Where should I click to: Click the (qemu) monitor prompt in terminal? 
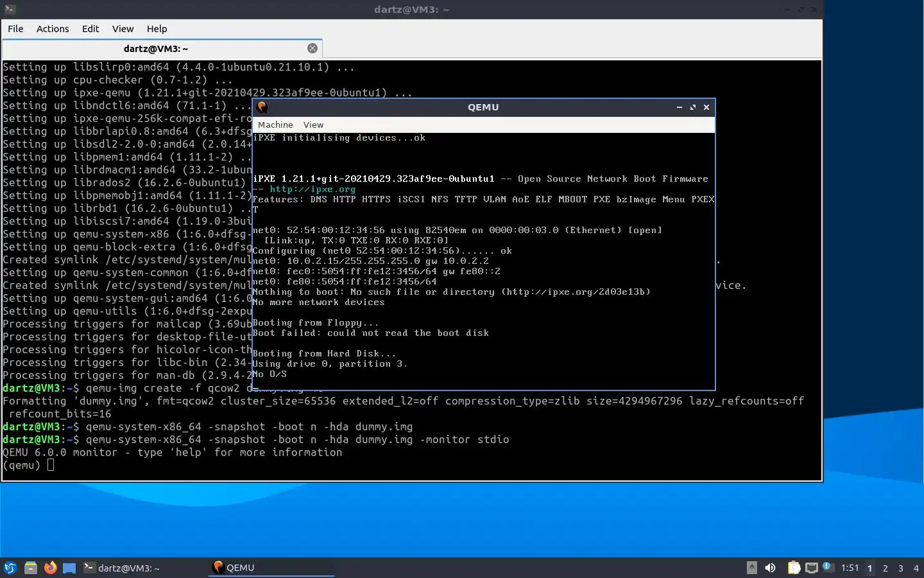(x=21, y=465)
